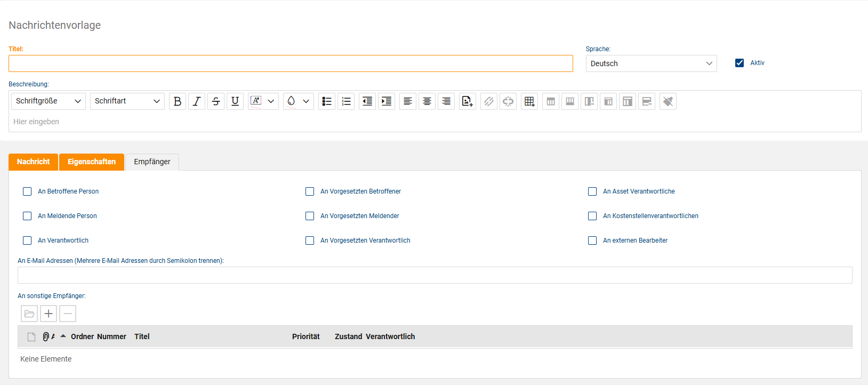The image size is (868, 385).
Task: Align text left
Action: click(x=408, y=101)
